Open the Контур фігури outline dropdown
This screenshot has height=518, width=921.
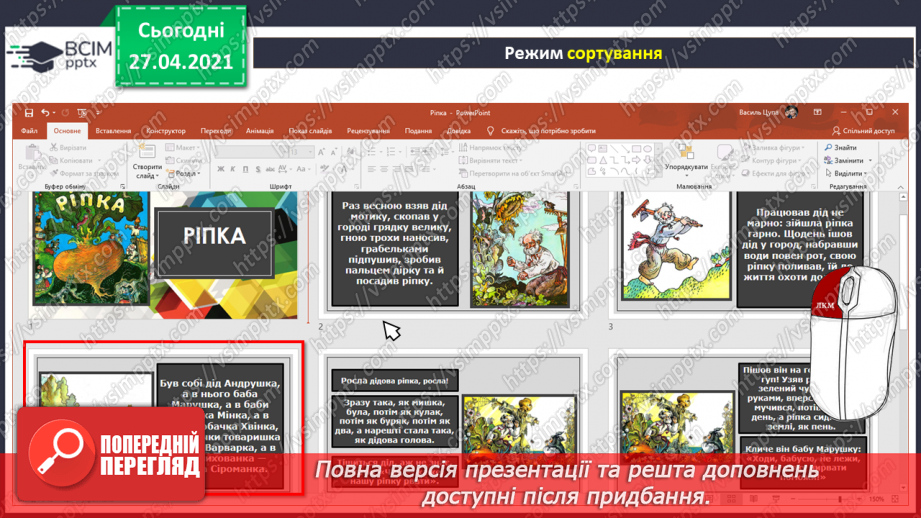point(772,160)
